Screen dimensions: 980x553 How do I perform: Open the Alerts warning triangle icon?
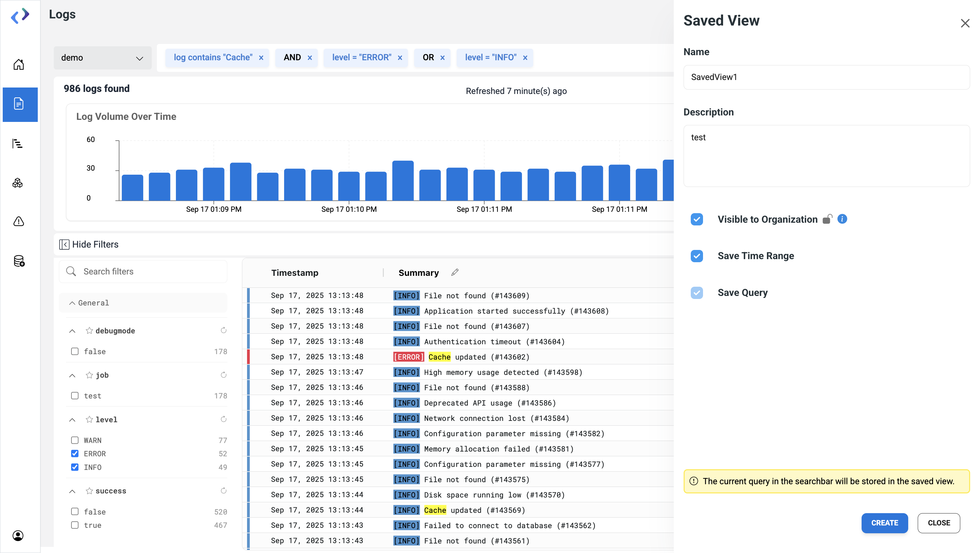[19, 221]
